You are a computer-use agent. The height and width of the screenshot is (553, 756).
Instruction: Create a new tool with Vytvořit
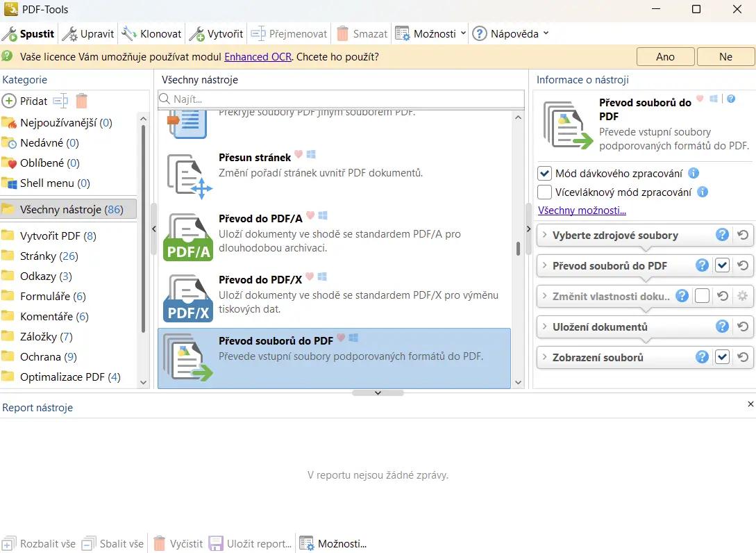click(216, 34)
